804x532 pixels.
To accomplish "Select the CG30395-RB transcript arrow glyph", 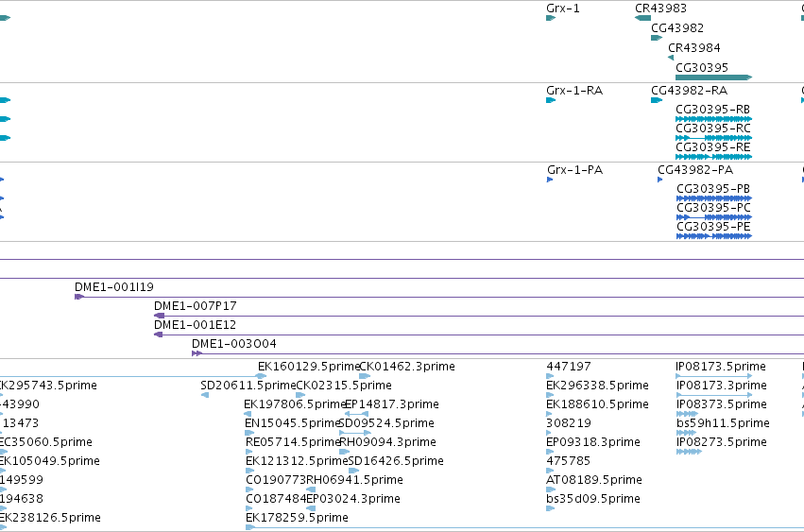I will click(x=713, y=119).
